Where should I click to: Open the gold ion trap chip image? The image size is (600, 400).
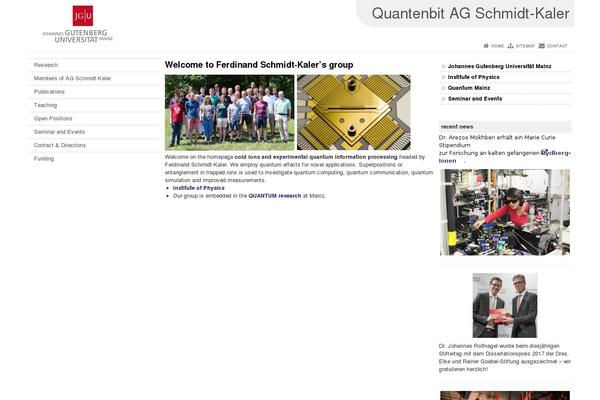354,112
